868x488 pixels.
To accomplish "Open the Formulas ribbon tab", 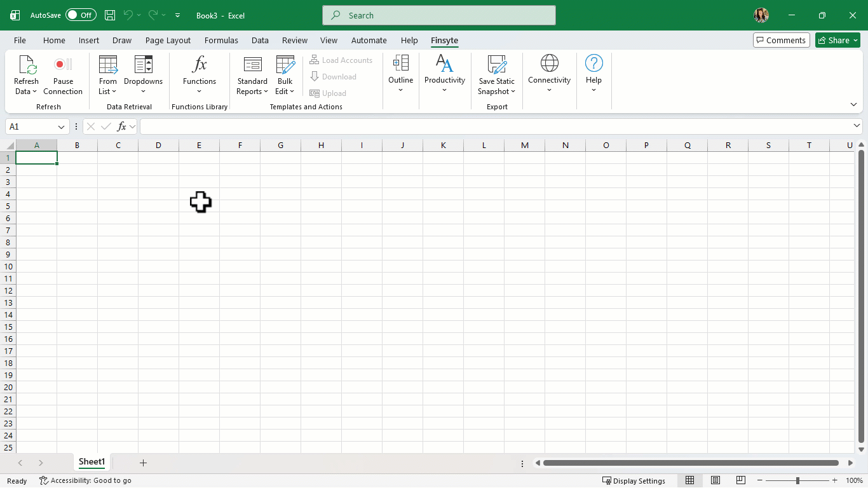I will tap(221, 40).
